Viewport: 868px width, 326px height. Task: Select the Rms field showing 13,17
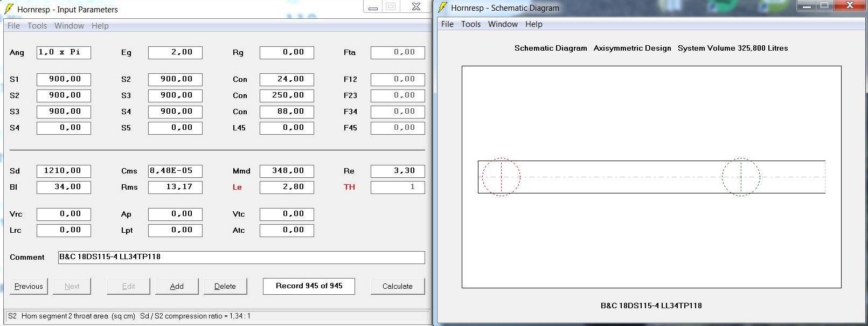[175, 187]
